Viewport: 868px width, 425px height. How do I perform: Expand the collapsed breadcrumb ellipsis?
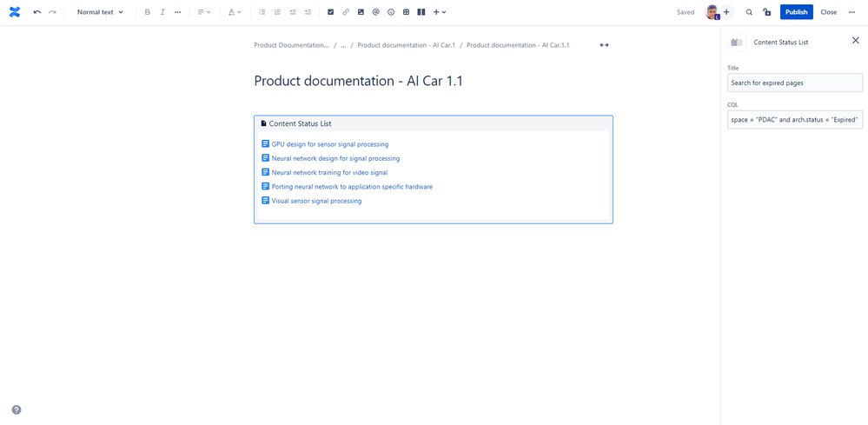(x=343, y=45)
